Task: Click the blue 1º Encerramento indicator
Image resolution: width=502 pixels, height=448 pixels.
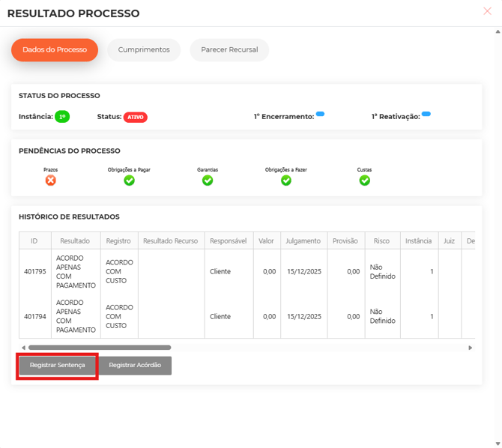Action: coord(320,114)
